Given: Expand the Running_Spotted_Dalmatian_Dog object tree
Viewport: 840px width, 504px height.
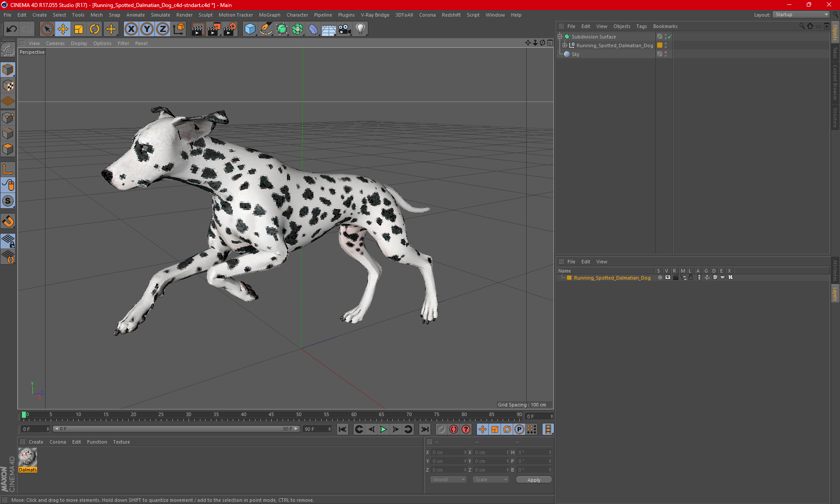Looking at the screenshot, I should (x=565, y=45).
